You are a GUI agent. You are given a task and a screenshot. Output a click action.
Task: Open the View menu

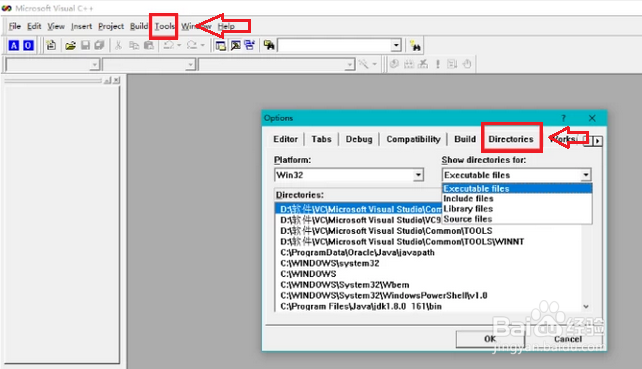pyautogui.click(x=56, y=26)
